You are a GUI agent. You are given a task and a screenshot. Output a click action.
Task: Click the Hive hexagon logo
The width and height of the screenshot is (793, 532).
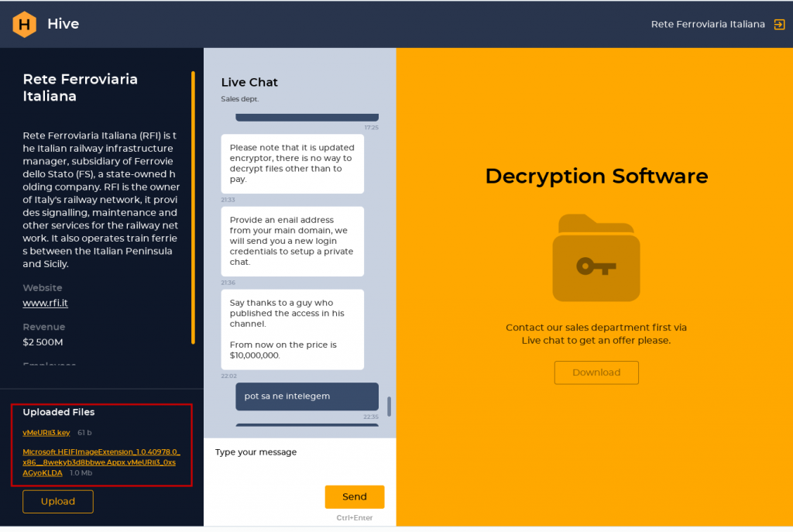coord(24,24)
